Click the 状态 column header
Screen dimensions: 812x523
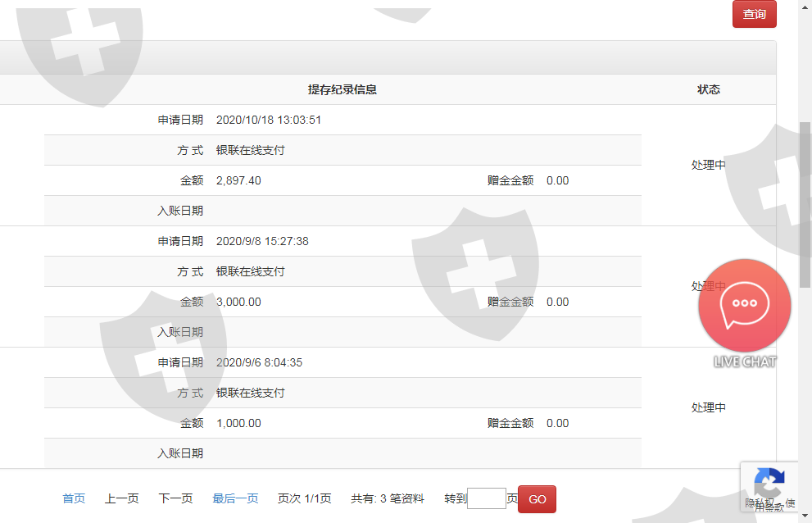tap(709, 89)
